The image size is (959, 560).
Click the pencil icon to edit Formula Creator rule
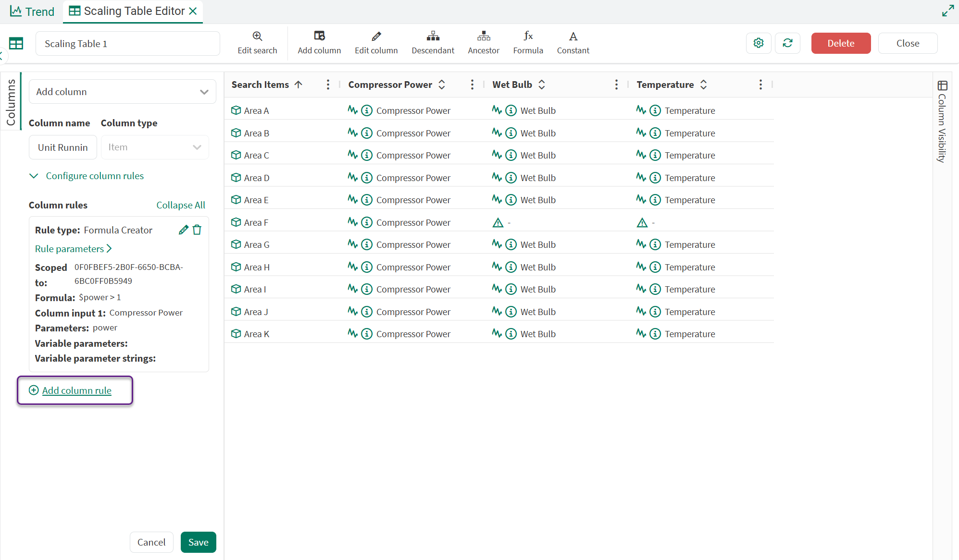pos(183,230)
